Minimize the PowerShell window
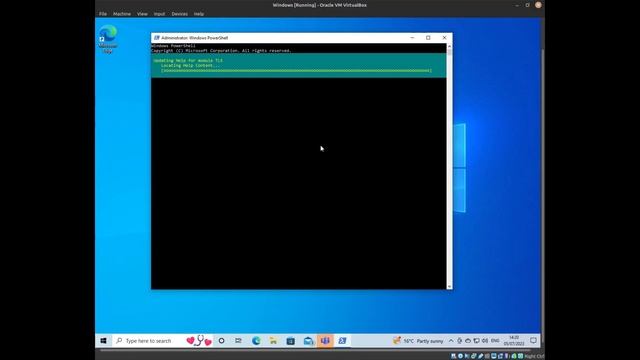This screenshot has width=640, height=360. pos(412,38)
